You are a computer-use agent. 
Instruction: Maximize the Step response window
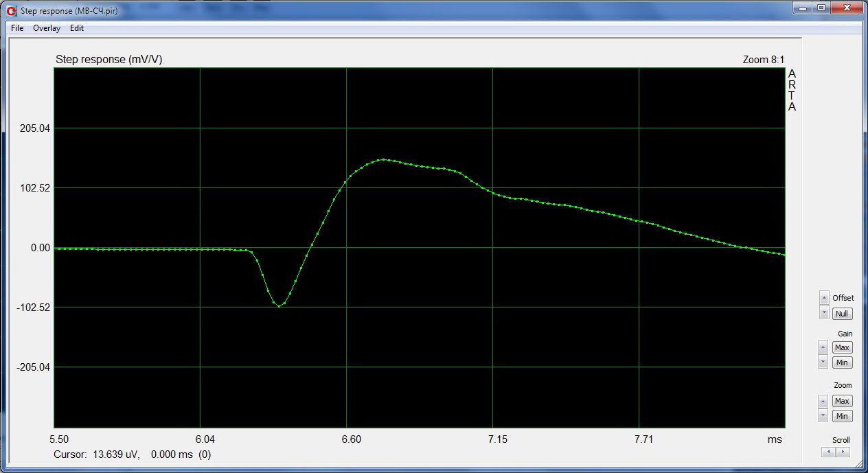click(x=821, y=8)
